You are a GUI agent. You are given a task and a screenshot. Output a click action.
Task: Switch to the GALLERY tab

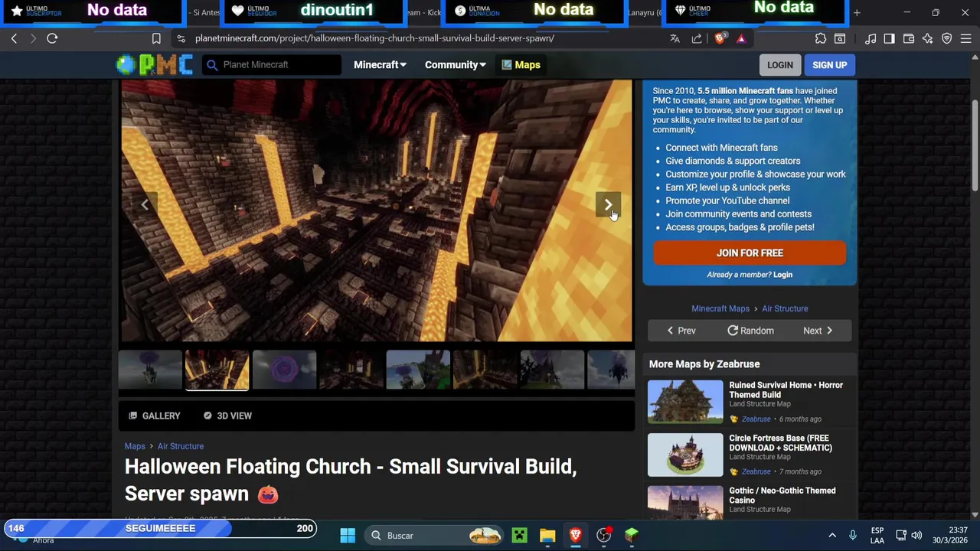coord(155,416)
